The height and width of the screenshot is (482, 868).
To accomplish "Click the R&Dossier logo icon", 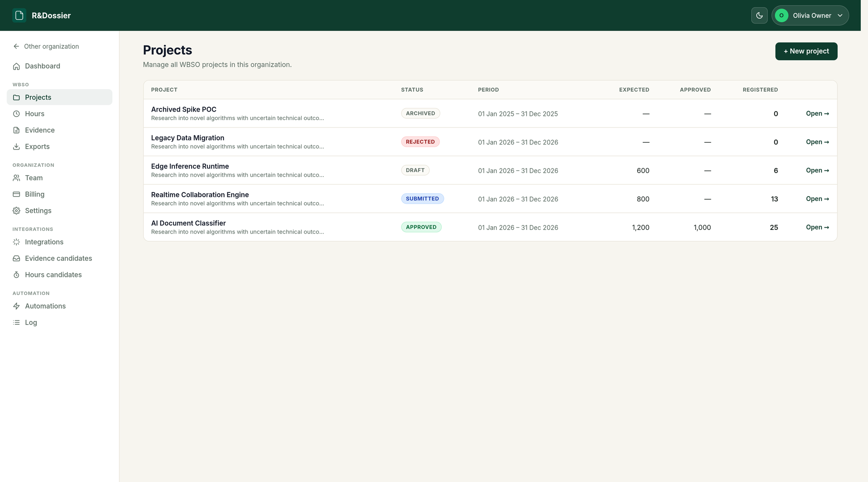I will coord(19,15).
